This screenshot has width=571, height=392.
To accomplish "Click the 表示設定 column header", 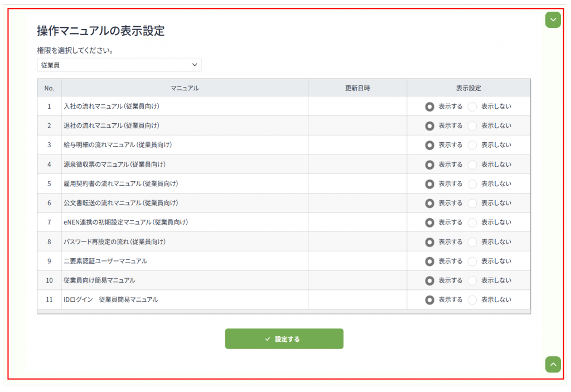I will pos(468,88).
